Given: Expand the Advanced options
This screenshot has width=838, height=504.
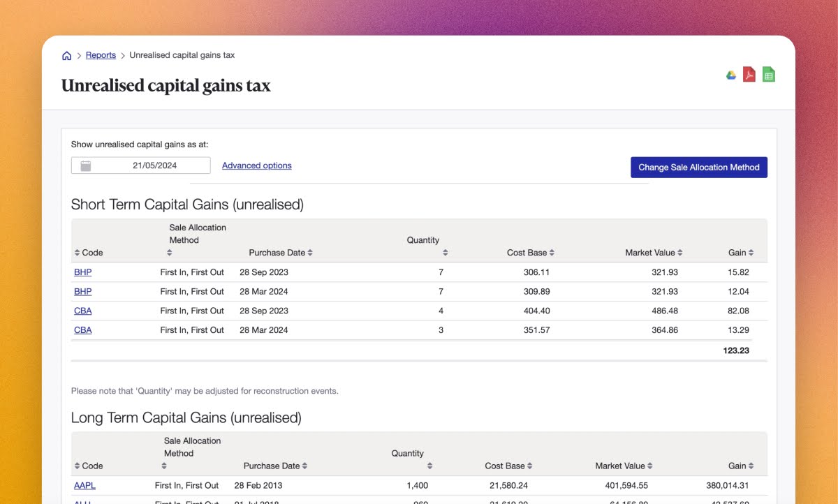Looking at the screenshot, I should click(256, 165).
